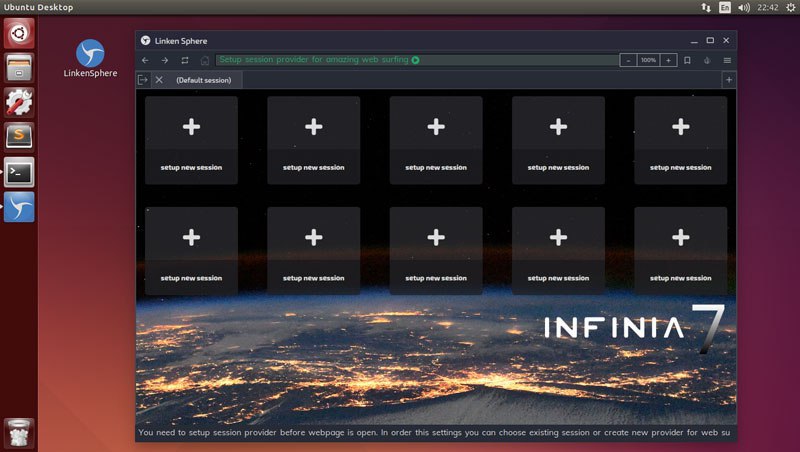The width and height of the screenshot is (800, 452).
Task: Open the home page icon
Action: click(205, 60)
